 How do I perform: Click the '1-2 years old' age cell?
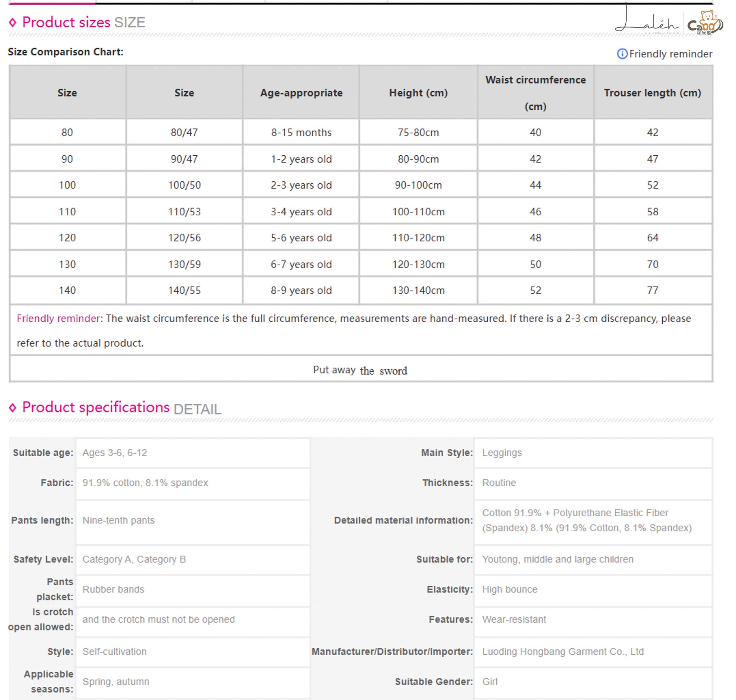pos(301,159)
